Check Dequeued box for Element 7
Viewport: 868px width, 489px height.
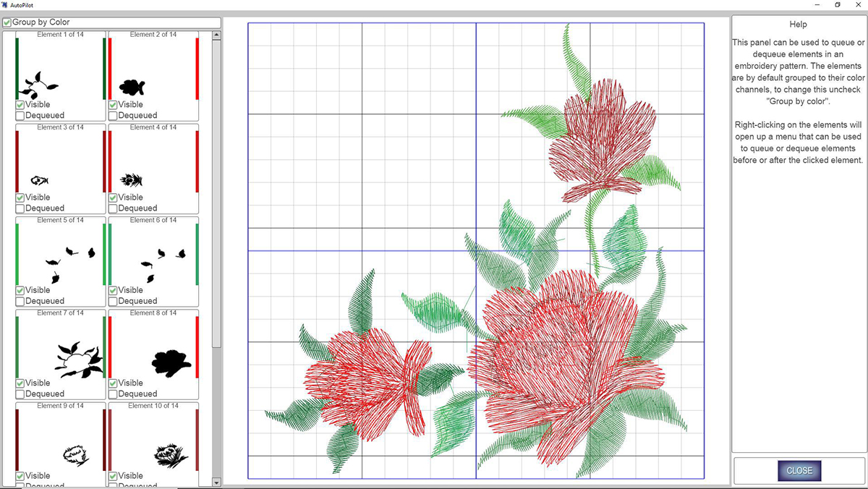point(20,394)
